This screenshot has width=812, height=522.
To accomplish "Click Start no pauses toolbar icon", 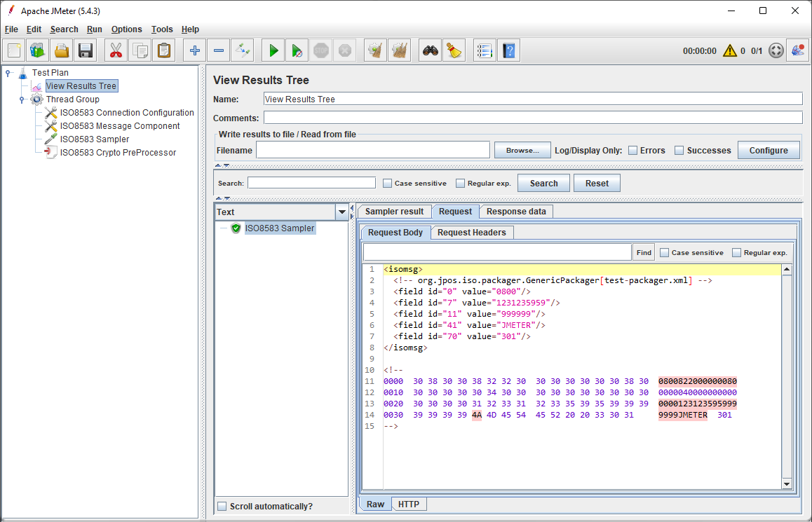I will 297,50.
